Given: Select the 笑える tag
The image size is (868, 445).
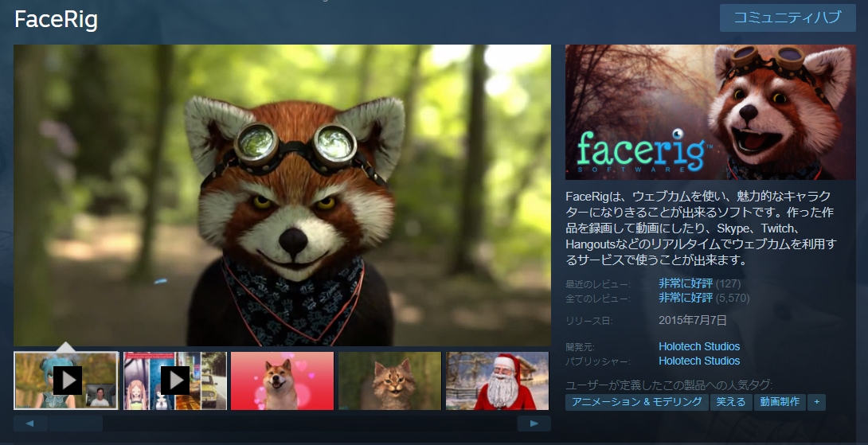Looking at the screenshot, I should [731, 402].
